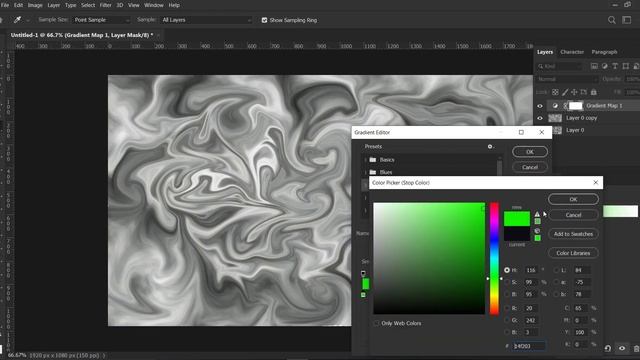Open the Presets gear menu in Gradient Editor
Screen dimensions: 640x360
pos(490,147)
